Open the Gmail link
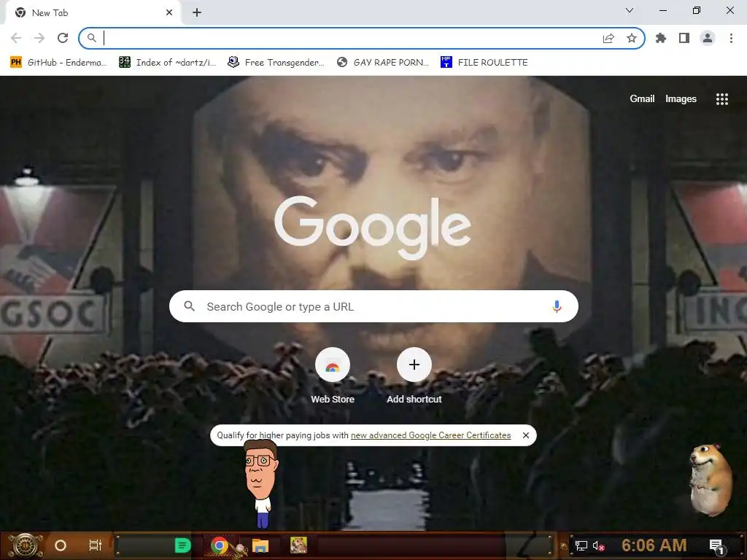Screen dimensions: 747x560 point(642,98)
